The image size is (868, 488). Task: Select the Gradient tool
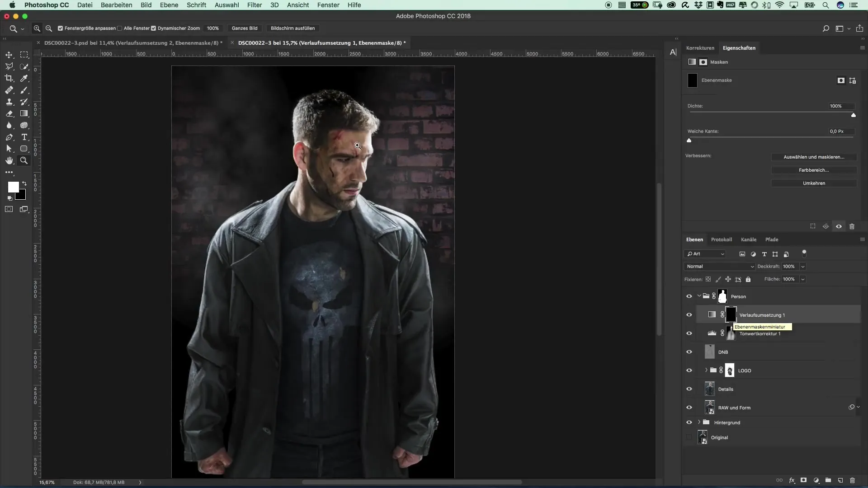24,113
